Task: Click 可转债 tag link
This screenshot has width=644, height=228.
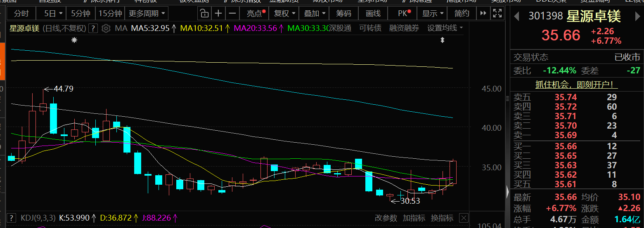Action: coord(370,28)
